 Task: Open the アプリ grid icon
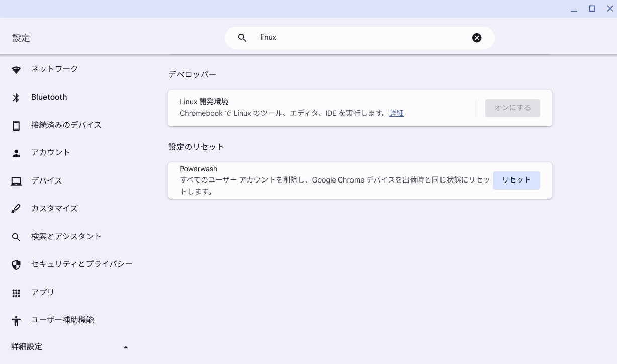pos(16,292)
